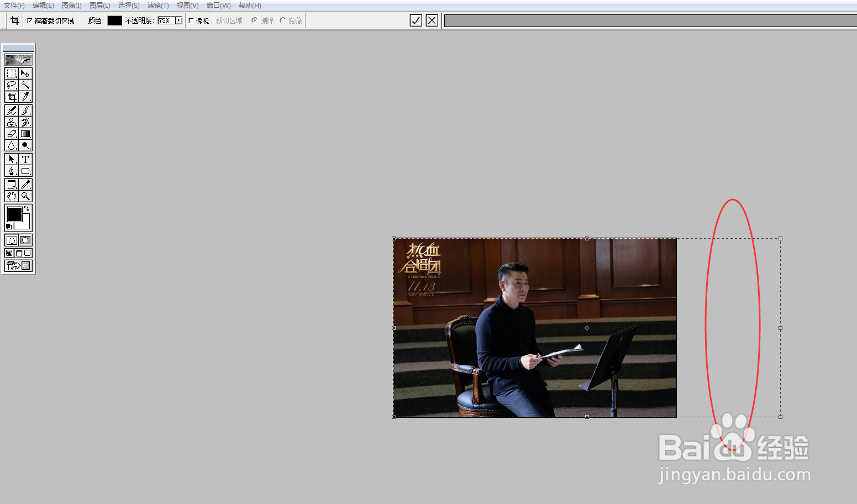Select the Blur tool
The height and width of the screenshot is (504, 857).
pos(12,145)
